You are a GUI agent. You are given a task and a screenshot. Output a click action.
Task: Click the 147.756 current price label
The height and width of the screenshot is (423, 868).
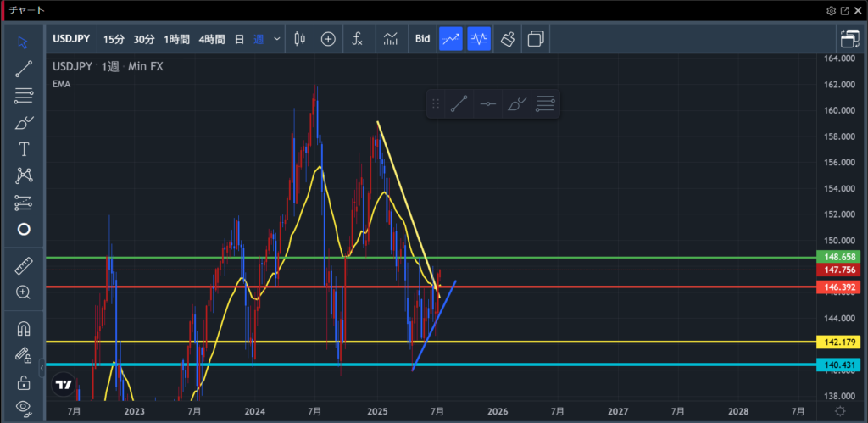(838, 270)
